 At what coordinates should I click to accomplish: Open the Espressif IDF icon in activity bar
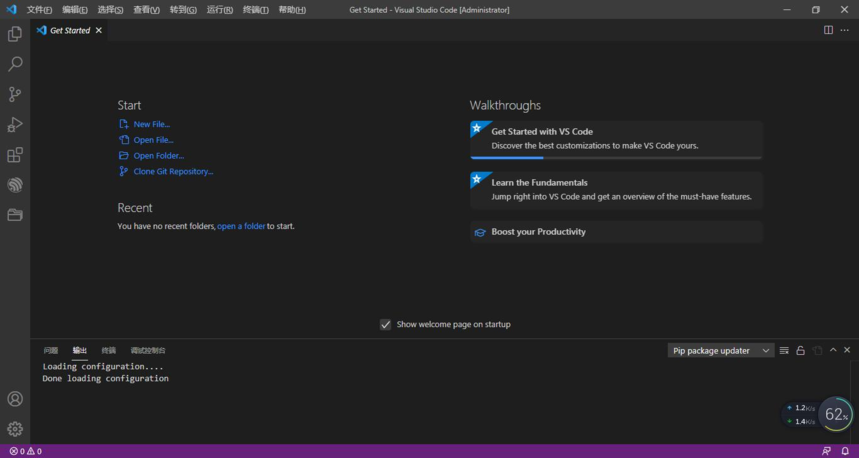15,185
